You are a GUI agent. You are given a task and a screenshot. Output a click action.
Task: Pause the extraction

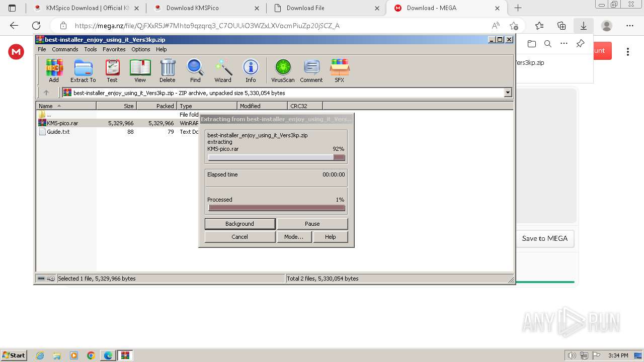[312, 224]
